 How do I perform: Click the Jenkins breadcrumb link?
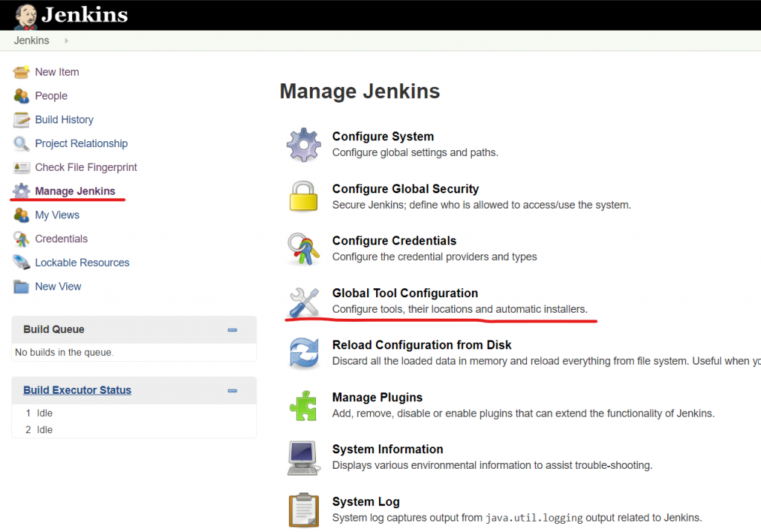pyautogui.click(x=31, y=41)
